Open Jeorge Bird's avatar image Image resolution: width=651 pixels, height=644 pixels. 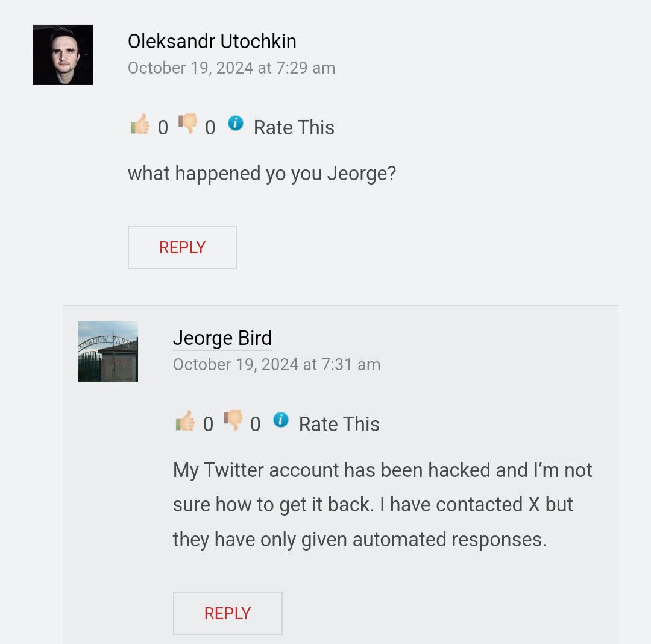click(108, 352)
